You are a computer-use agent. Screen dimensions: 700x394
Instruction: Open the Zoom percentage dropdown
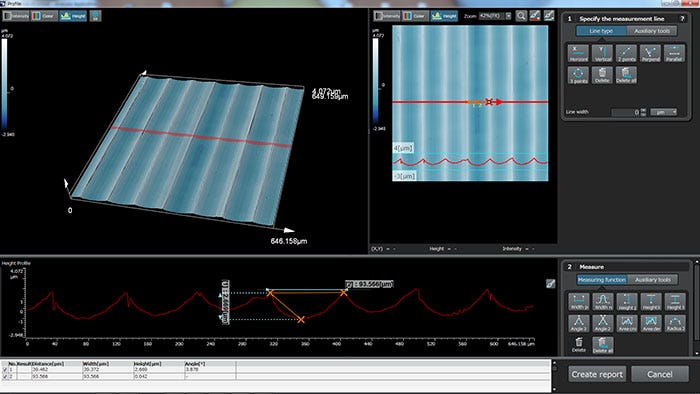coord(508,16)
